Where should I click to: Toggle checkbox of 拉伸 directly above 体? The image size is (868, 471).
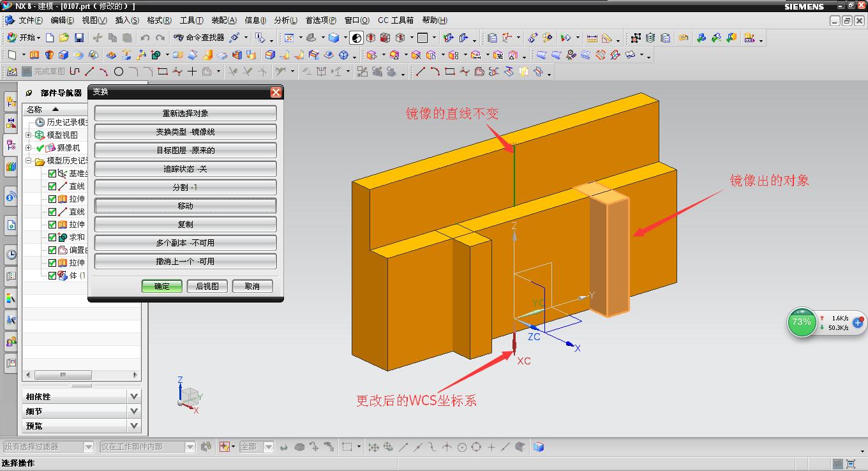point(52,263)
